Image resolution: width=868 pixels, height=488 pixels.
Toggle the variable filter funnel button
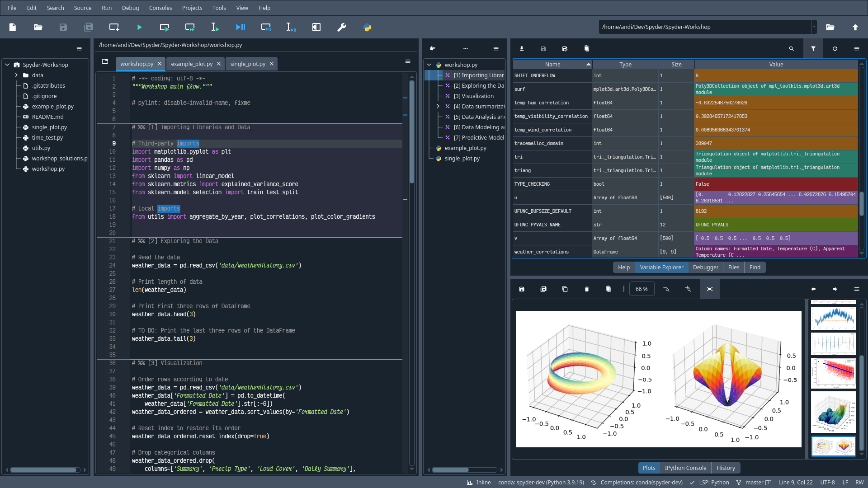[x=813, y=49]
